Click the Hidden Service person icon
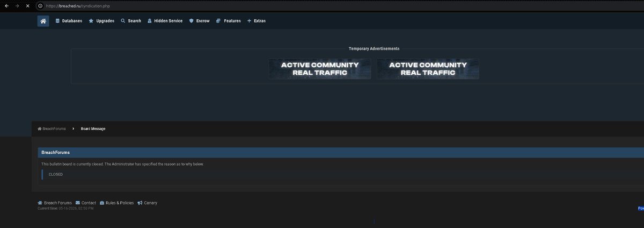 click(x=150, y=21)
